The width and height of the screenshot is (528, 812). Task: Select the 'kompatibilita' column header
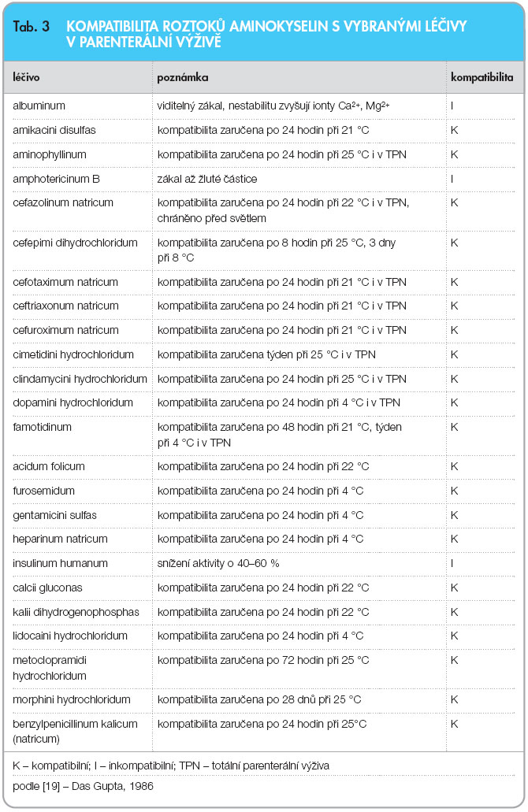click(482, 77)
